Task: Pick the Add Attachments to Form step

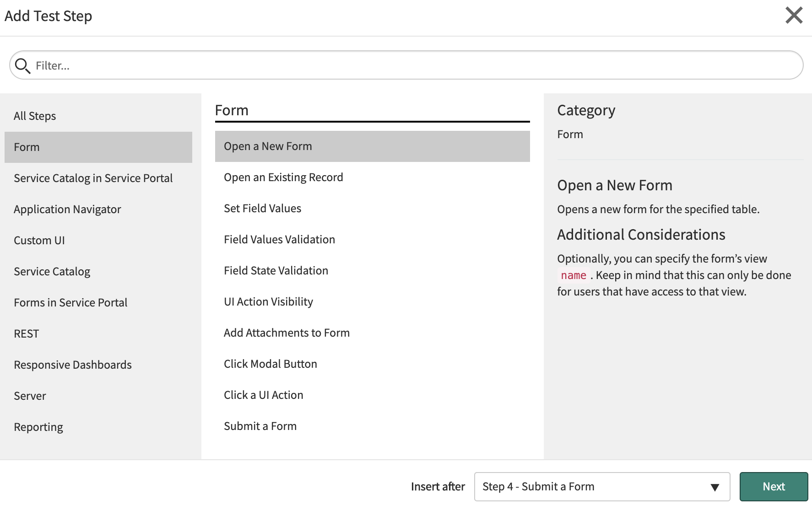Action: (373, 333)
